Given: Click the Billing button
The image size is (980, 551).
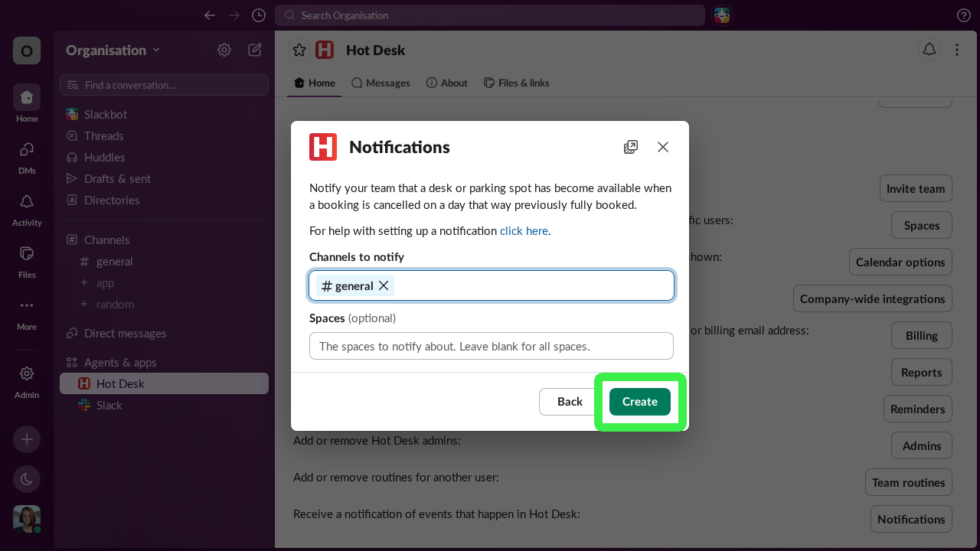Looking at the screenshot, I should tap(922, 335).
